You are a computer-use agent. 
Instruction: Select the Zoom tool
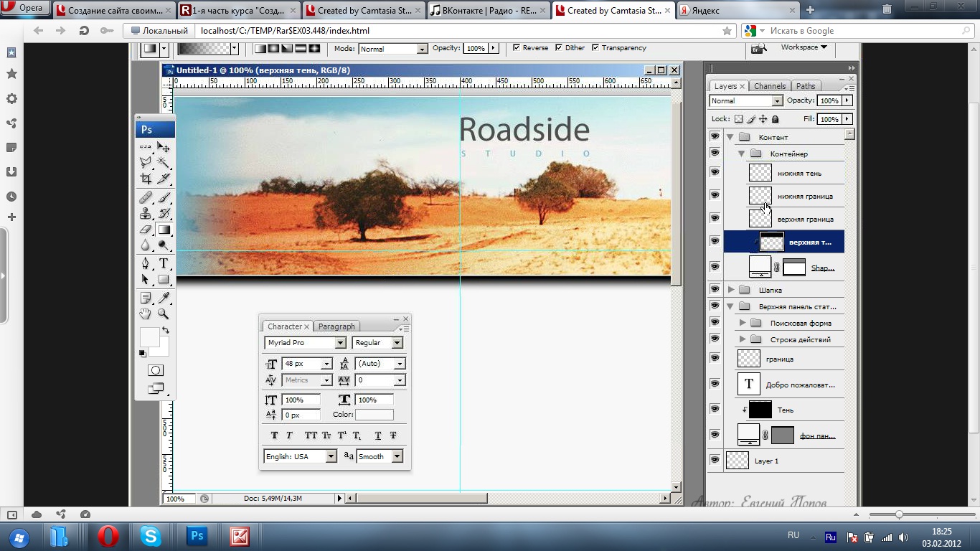(x=164, y=314)
